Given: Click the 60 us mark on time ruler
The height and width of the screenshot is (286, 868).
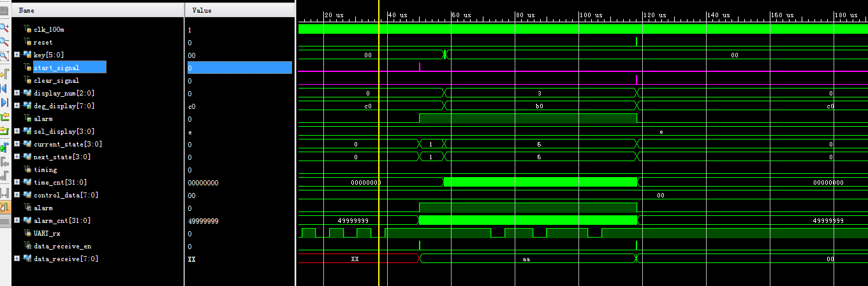Looking at the screenshot, I should coord(462,15).
